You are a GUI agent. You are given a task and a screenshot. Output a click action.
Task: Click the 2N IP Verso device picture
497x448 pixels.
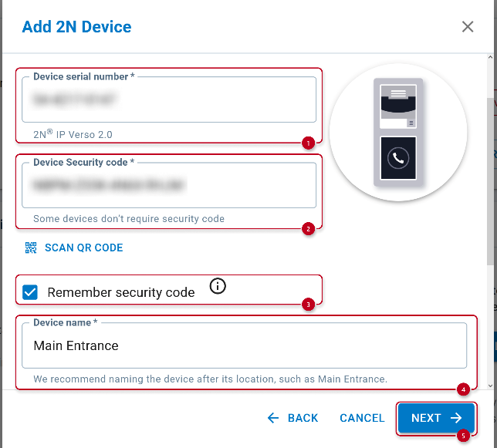[397, 131]
